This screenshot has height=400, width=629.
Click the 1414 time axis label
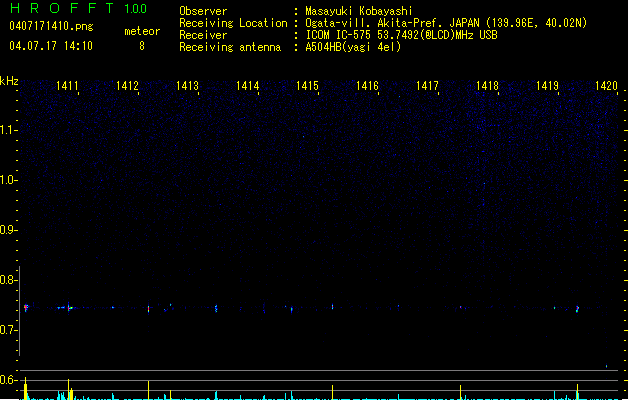[x=248, y=86]
